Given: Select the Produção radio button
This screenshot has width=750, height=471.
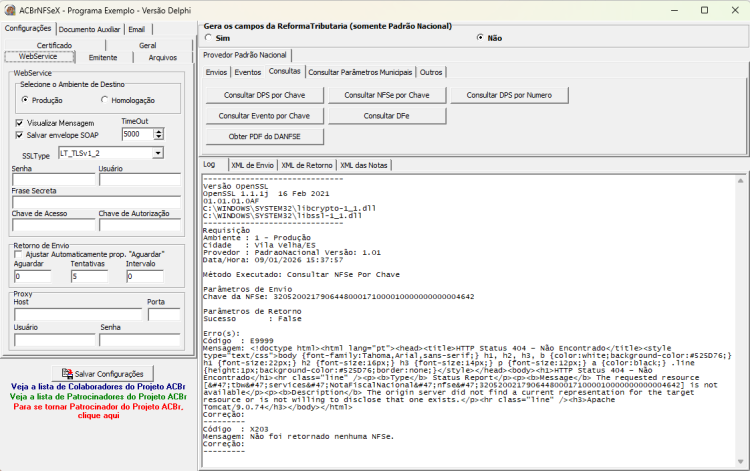Looking at the screenshot, I should (25, 100).
